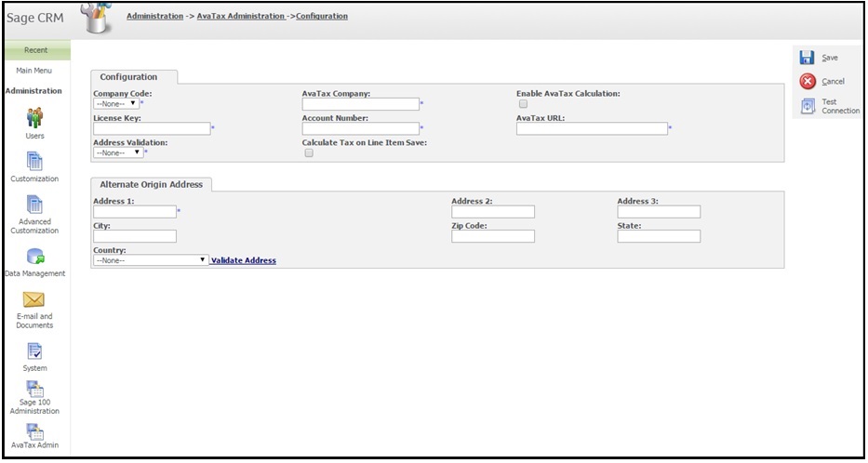The height and width of the screenshot is (463, 868).
Task: Click the Administration breadcrumb link
Action: coord(155,16)
